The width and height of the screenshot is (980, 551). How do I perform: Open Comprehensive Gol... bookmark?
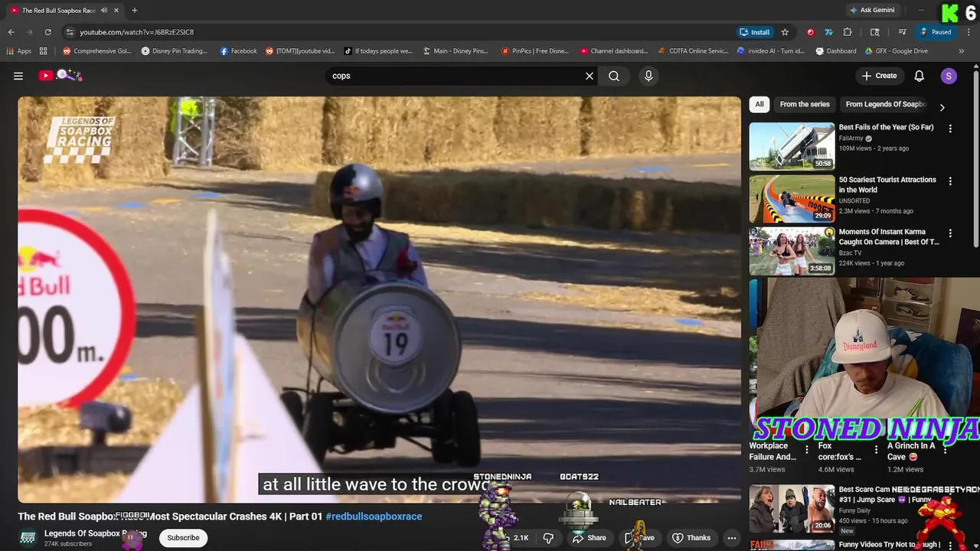(97, 51)
